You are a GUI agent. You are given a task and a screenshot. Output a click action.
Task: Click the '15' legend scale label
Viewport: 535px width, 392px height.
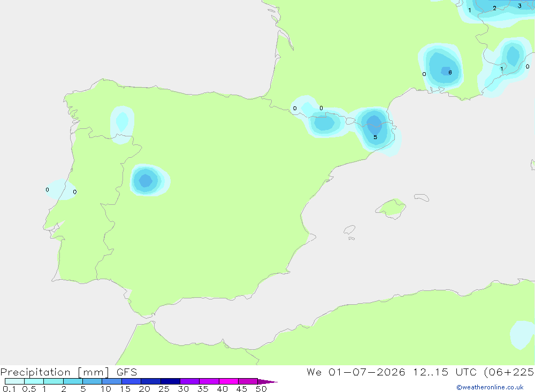[x=125, y=389]
